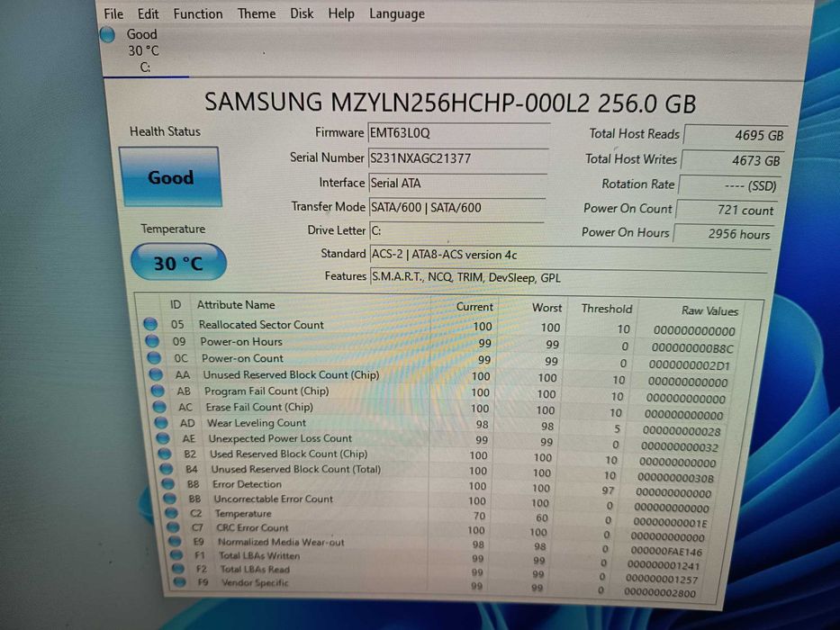Open the File menu
840x630 pixels.
click(x=113, y=13)
